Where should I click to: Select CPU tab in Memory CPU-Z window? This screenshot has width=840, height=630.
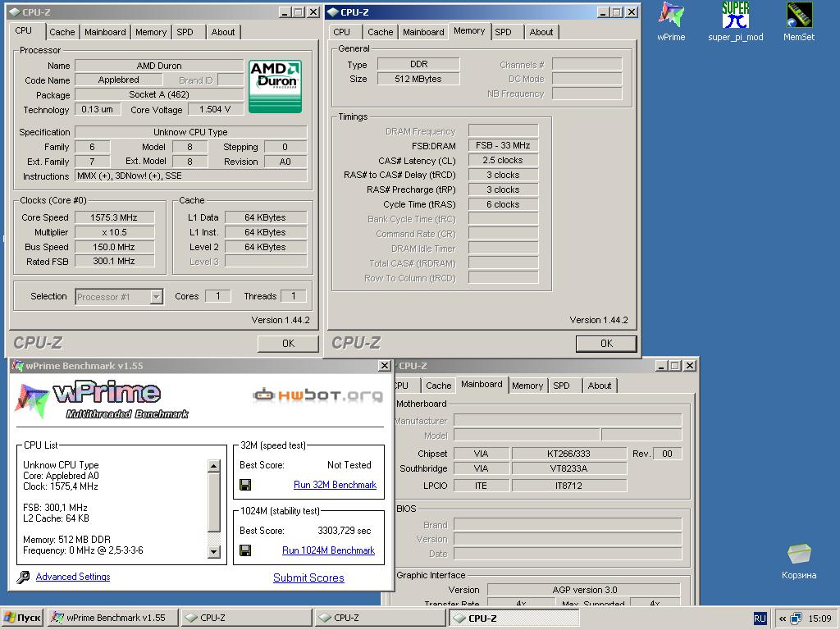pos(341,32)
